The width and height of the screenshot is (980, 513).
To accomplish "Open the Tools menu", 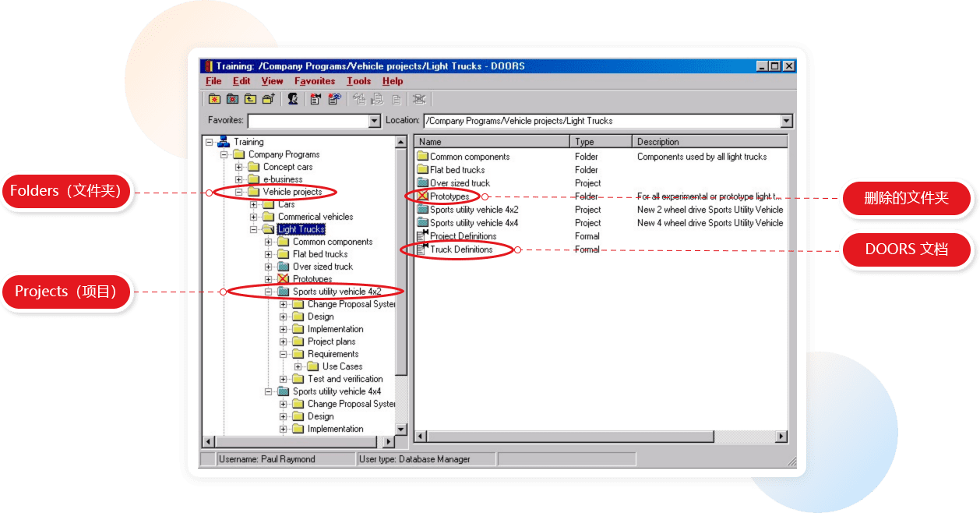I will pos(358,81).
